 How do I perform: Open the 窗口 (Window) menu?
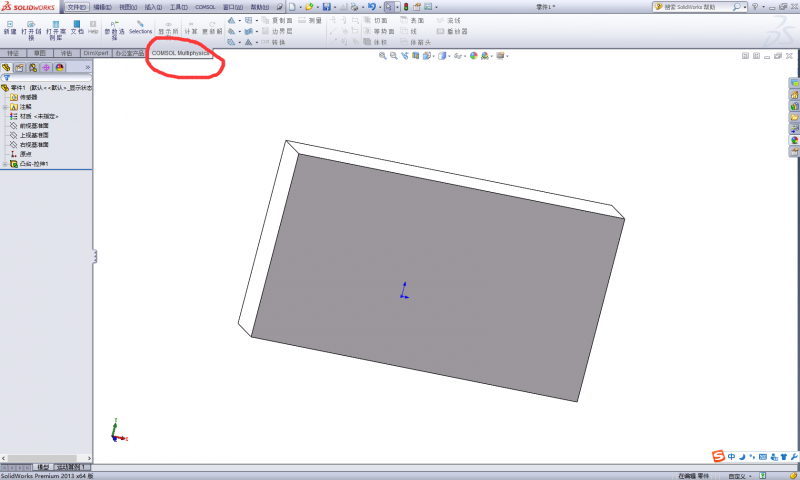coord(233,7)
